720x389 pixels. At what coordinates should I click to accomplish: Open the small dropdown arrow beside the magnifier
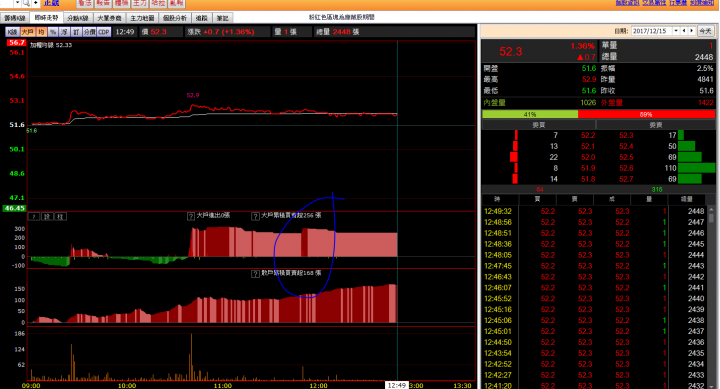tap(18, 3)
